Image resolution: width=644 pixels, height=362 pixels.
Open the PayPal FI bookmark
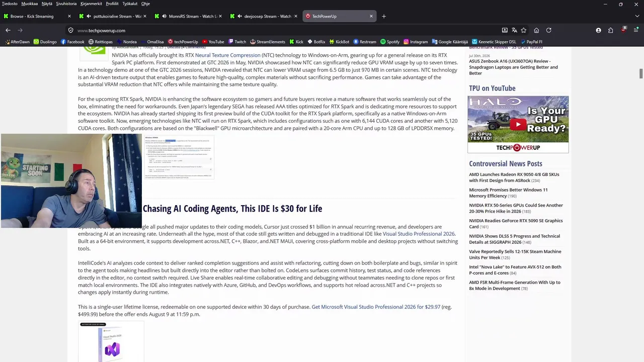(x=531, y=42)
